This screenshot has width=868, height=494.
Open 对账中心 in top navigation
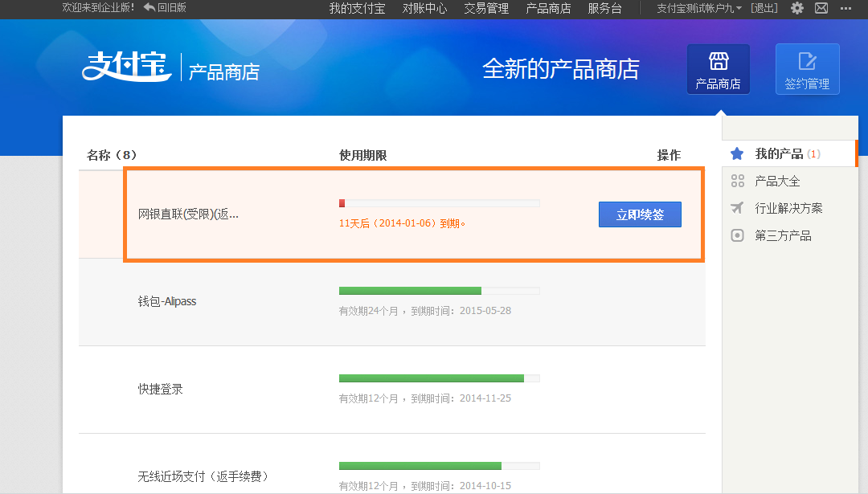[x=424, y=8]
